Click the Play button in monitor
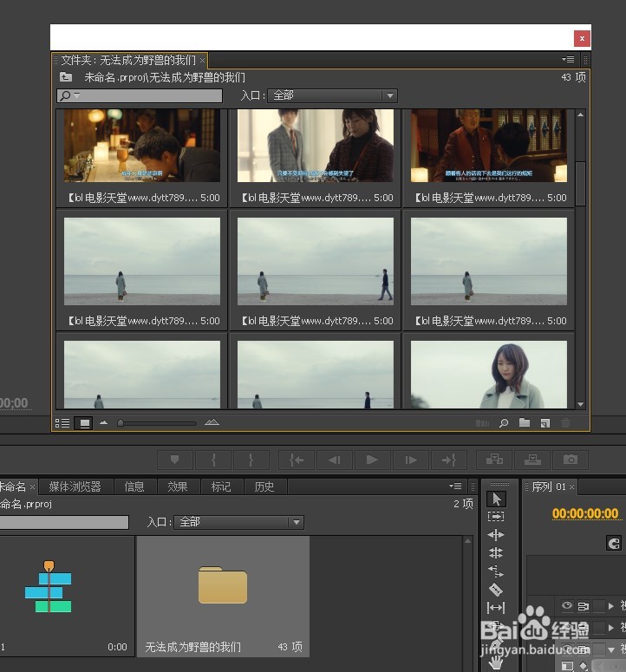 pos(372,460)
